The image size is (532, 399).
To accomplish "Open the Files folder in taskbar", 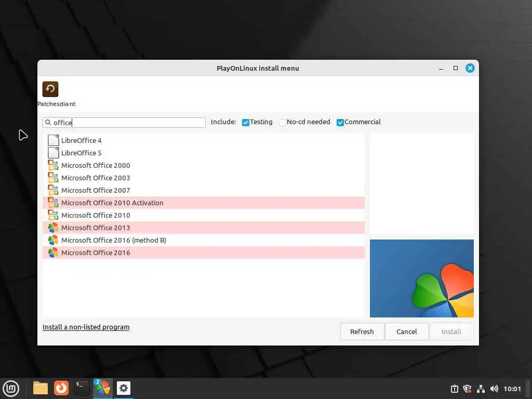I will click(41, 388).
